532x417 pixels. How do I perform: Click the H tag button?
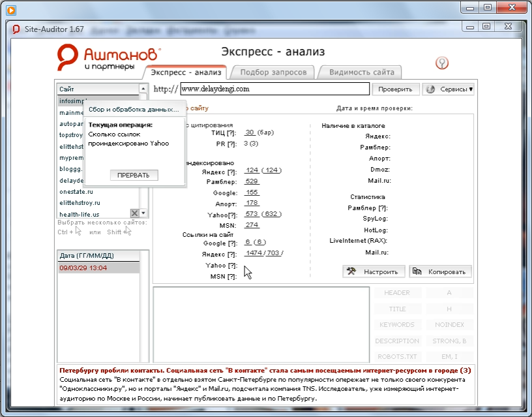coord(449,309)
